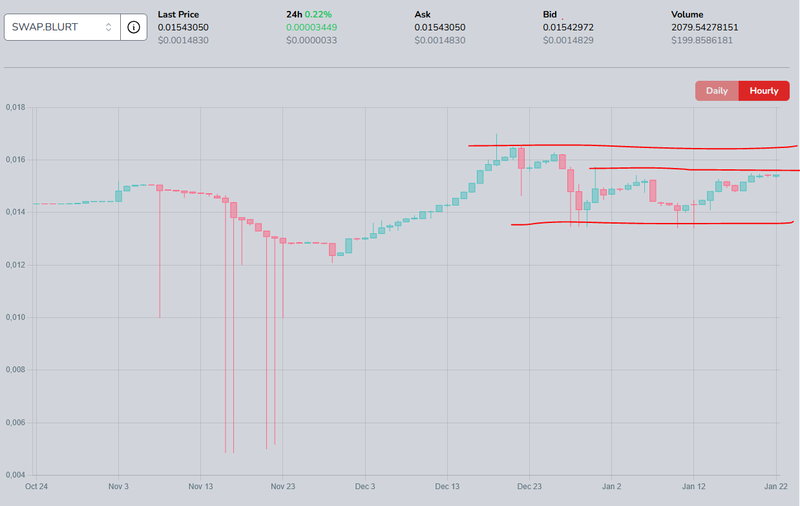This screenshot has height=506, width=800.
Task: Click the 0,004 price axis label
Action: click(x=14, y=474)
